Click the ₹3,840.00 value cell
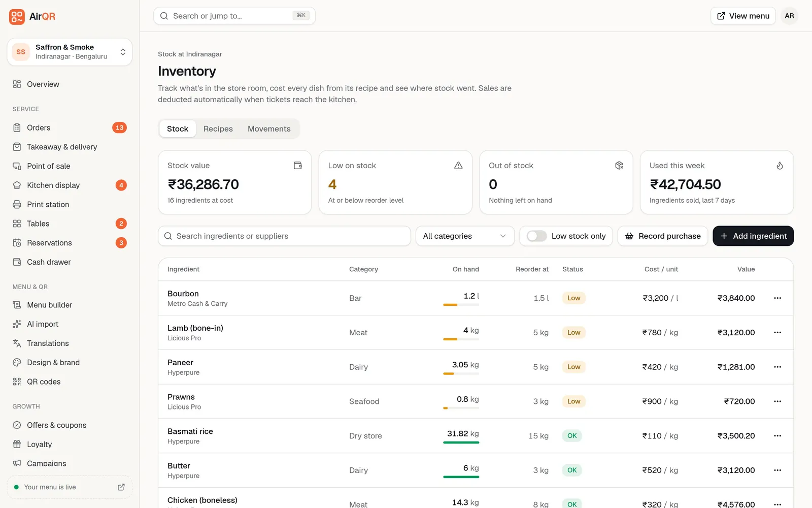 coord(736,298)
